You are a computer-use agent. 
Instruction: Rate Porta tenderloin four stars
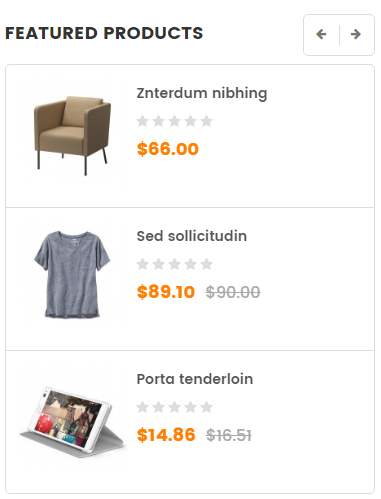coord(191,407)
